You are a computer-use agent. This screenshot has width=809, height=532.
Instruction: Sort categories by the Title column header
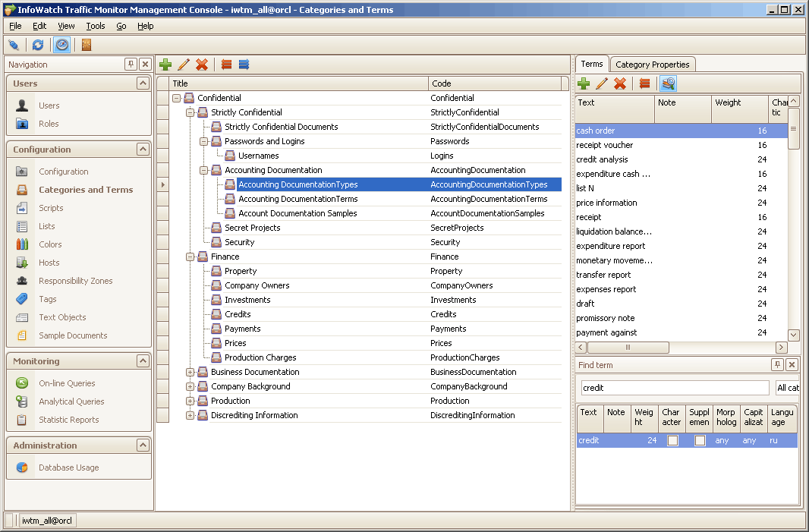[299, 83]
